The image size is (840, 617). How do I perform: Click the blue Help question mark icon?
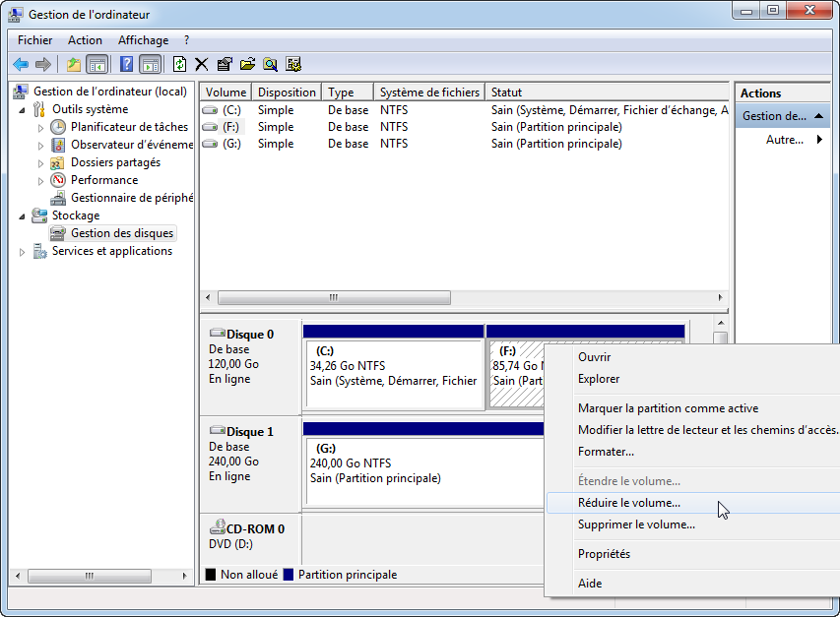pos(126,64)
